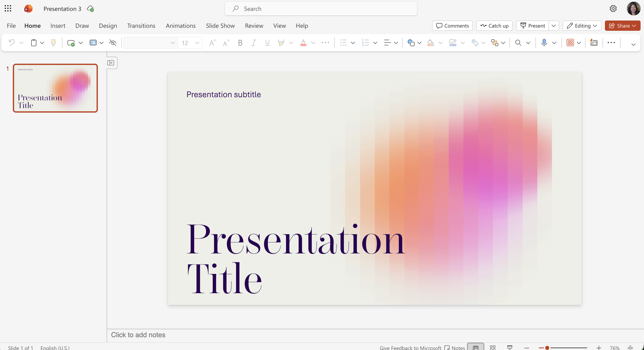Viewport: 644px width, 350px height.
Task: Insert a shape from Shapes icon
Action: [411, 43]
